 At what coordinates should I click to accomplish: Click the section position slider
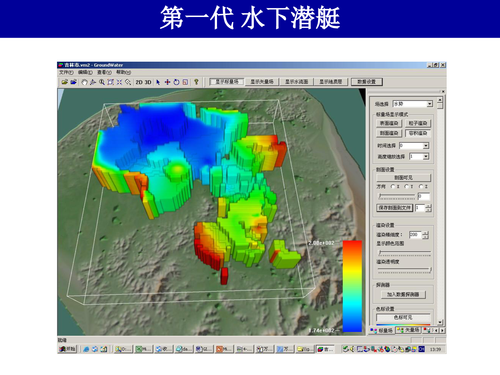[396, 196]
